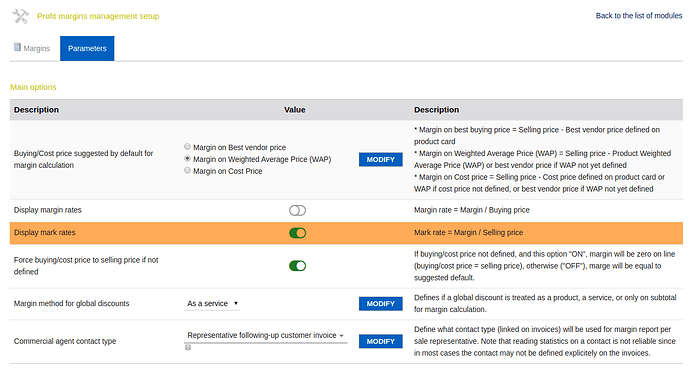Screen dimensions: 690x382
Task: Click the 'Profit margins management setup' title
Action: click(98, 16)
